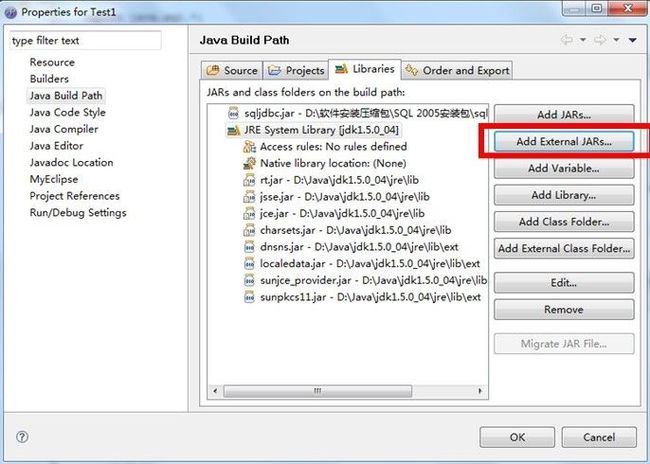Open the back history dropdown arrow
The width and height of the screenshot is (650, 464).
(583, 40)
